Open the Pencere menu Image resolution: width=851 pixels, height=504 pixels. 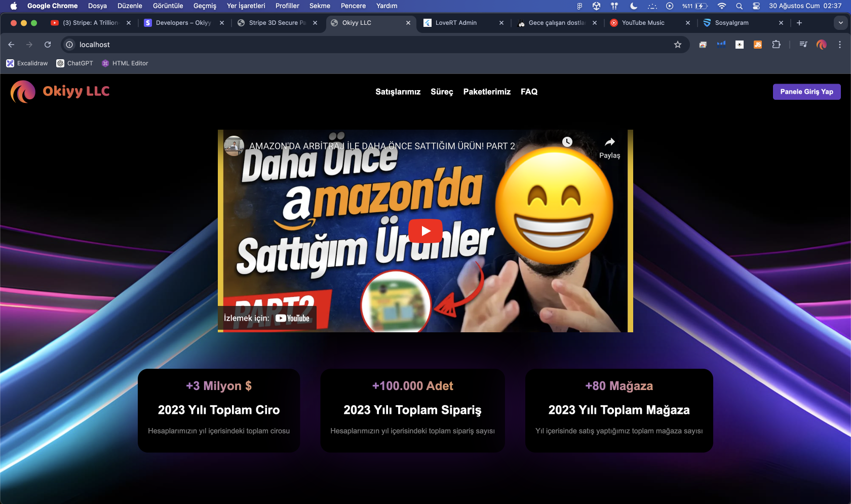[353, 6]
